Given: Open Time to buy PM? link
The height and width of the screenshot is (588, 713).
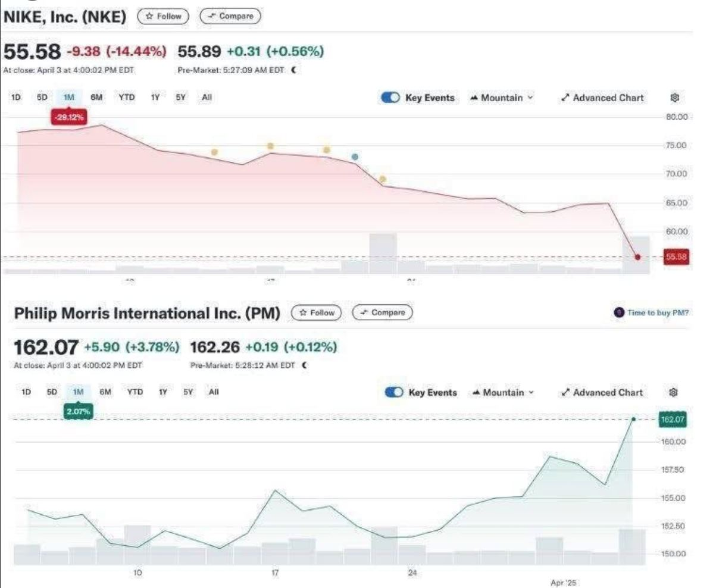Looking at the screenshot, I should (x=656, y=313).
